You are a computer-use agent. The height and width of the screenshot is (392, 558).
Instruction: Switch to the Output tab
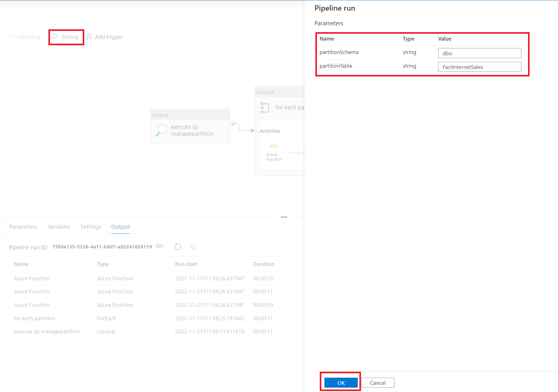click(x=120, y=227)
